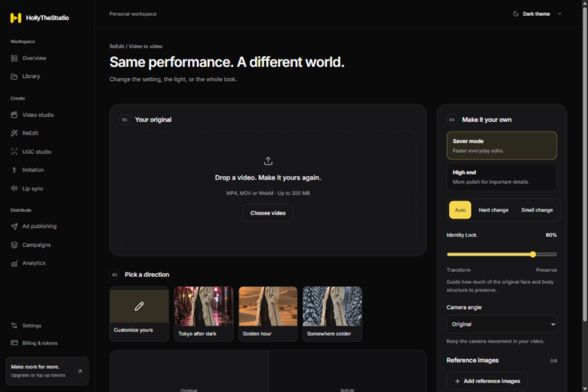Click the upload icon in the drop zone
The width and height of the screenshot is (588, 392).
coord(268,161)
